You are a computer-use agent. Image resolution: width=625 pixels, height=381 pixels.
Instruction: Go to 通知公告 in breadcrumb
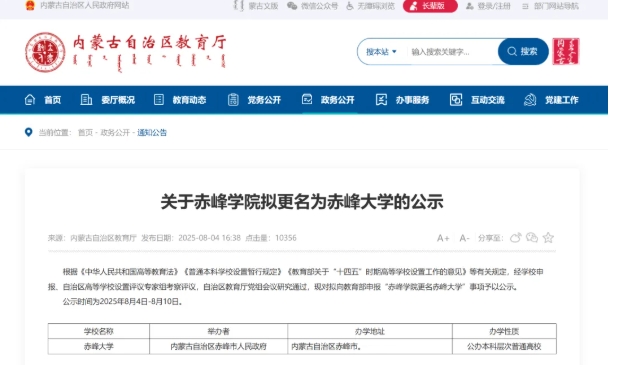pyautogui.click(x=152, y=133)
